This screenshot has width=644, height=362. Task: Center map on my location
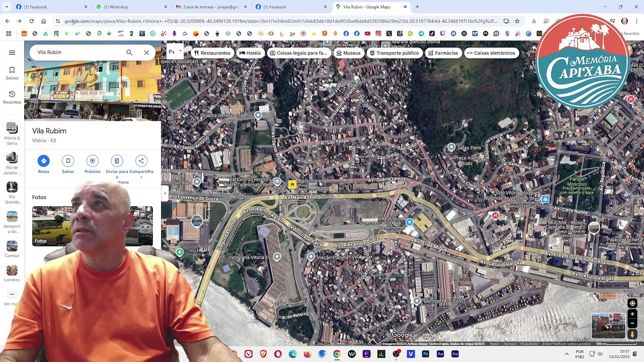point(632,303)
